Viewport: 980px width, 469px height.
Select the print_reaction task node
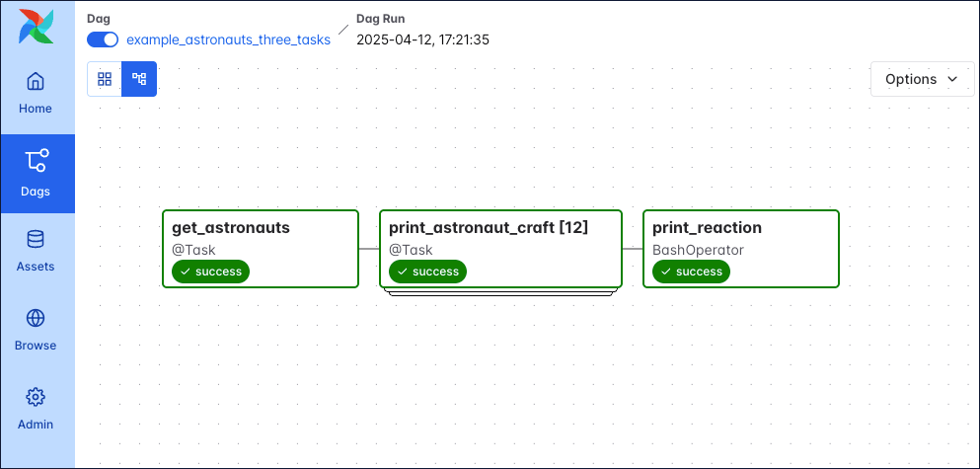(x=740, y=237)
